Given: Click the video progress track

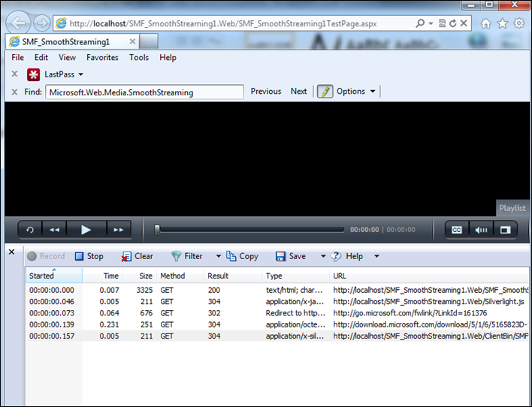Looking at the screenshot, I should click(x=250, y=230).
